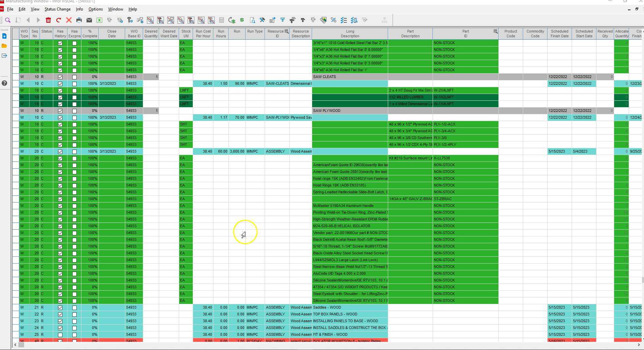Click the envelope email icon
Image resolution: width=644 pixels, height=350 pixels.
[x=89, y=20]
